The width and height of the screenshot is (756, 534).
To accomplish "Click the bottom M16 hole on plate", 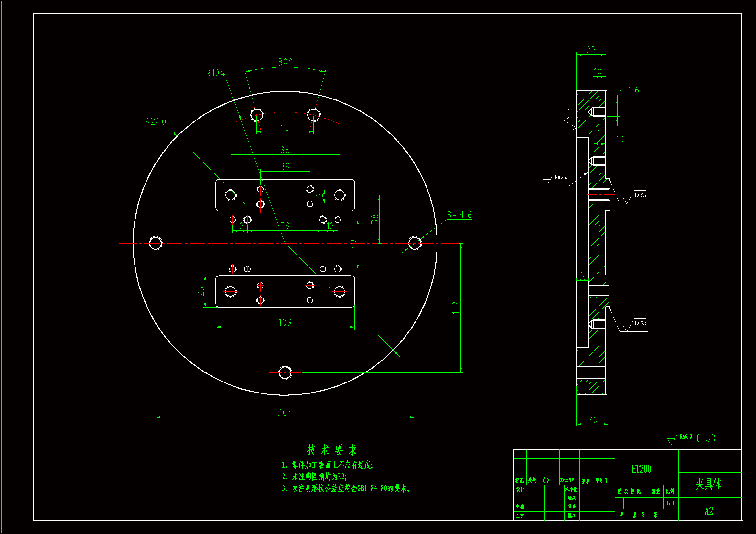I will [285, 372].
